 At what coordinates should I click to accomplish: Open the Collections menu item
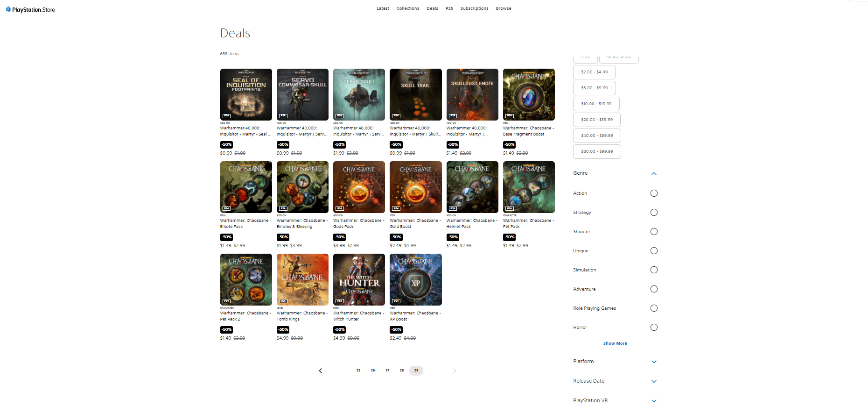click(407, 8)
